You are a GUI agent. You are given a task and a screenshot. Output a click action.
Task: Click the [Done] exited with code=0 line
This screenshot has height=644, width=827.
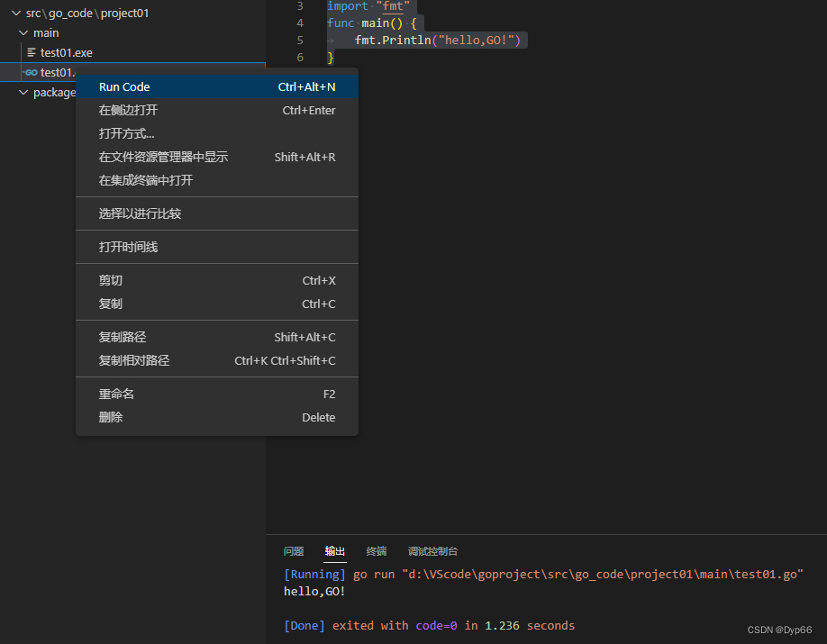(430, 626)
